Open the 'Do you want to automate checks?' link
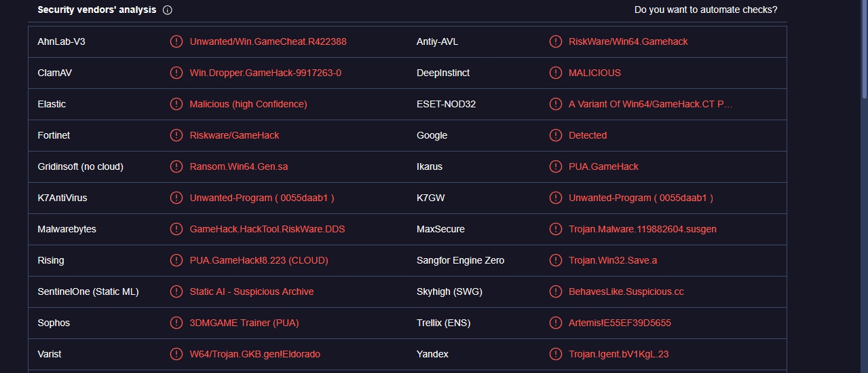The width and height of the screenshot is (868, 373). tap(706, 10)
